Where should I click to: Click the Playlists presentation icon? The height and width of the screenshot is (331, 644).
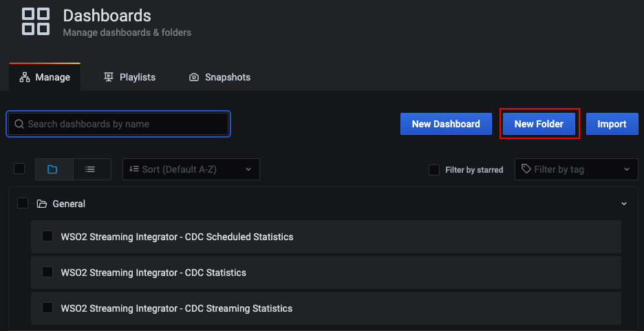click(109, 77)
